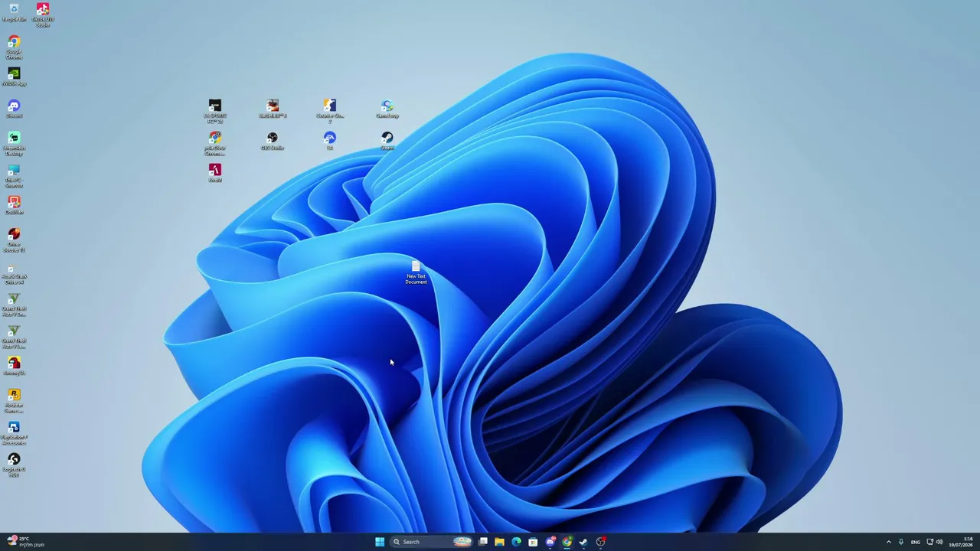980x551 pixels.
Task: Select the Battlefield 6 desktop shortcut
Action: [273, 108]
